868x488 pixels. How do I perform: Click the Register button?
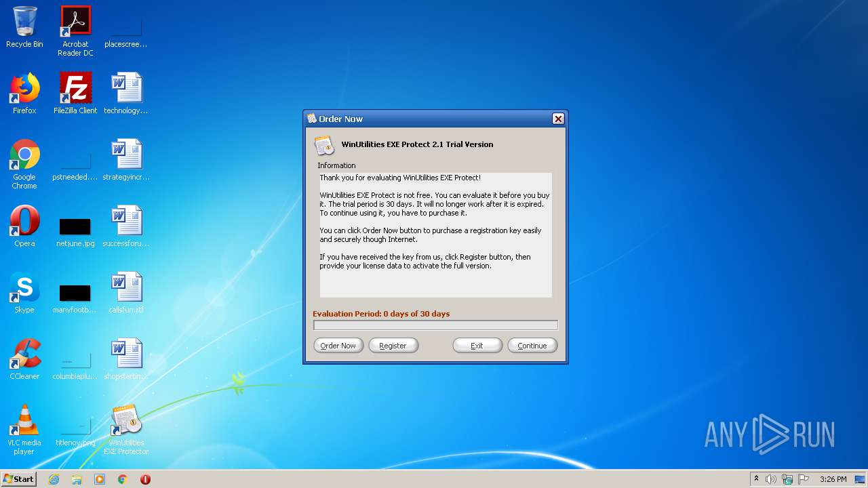pyautogui.click(x=393, y=346)
